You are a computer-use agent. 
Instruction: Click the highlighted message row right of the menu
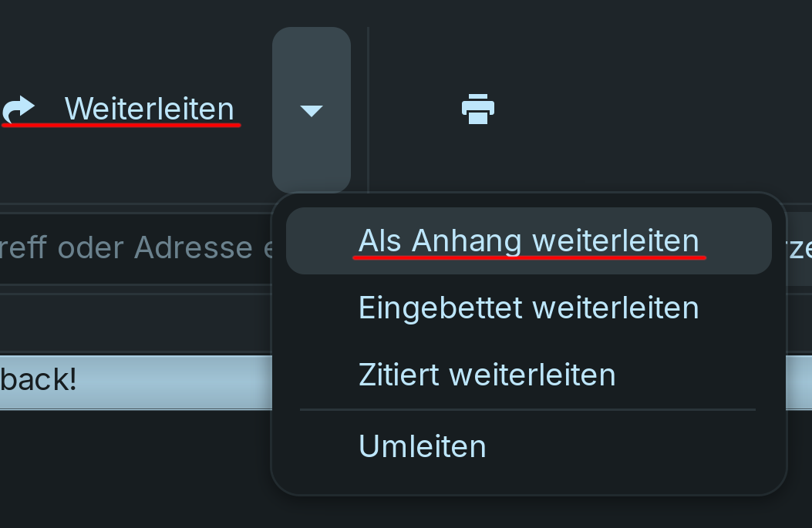point(799,381)
